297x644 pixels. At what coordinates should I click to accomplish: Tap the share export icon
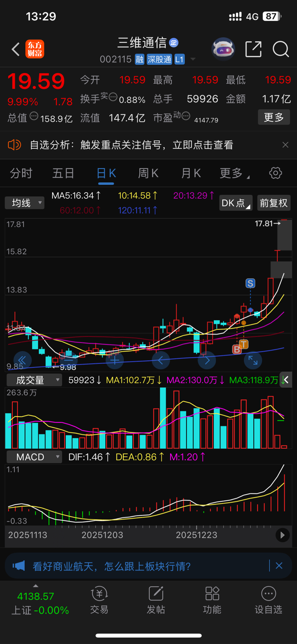pyautogui.click(x=254, y=49)
